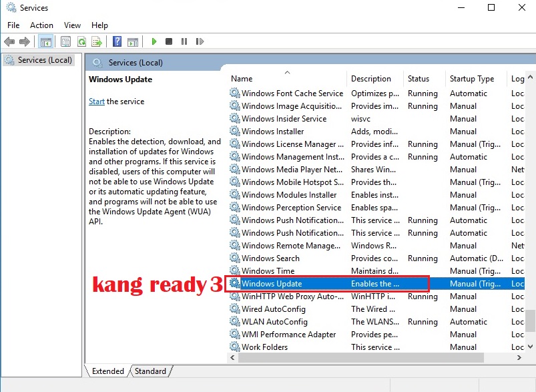Pause the service with pause icon
536x392 pixels.
point(184,41)
